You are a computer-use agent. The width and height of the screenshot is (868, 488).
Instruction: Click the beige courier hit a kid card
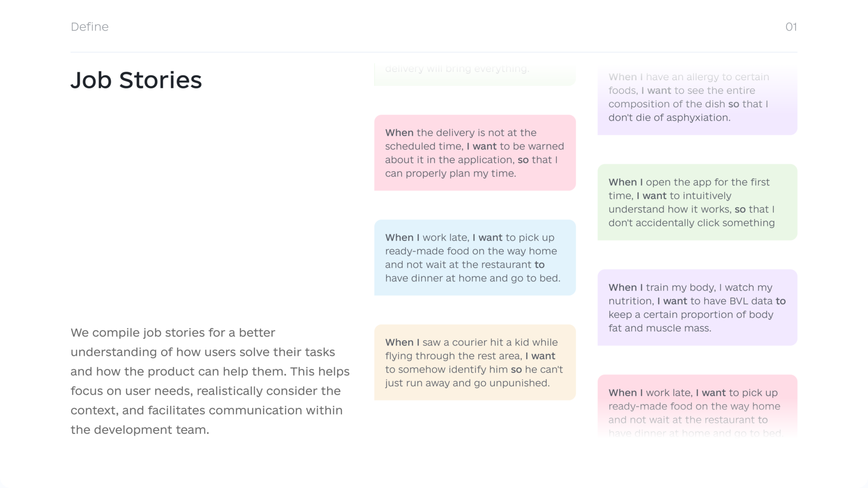point(475,362)
